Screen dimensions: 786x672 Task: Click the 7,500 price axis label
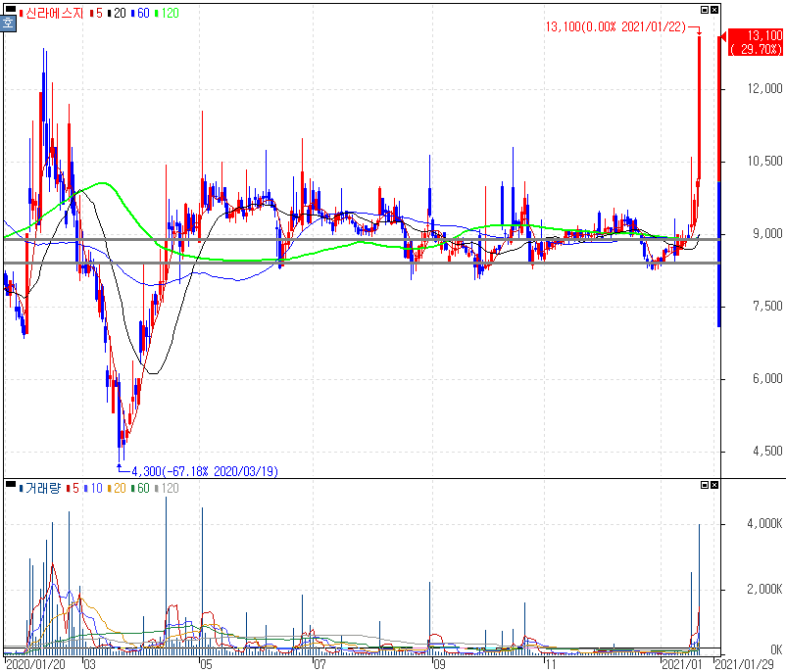767,307
